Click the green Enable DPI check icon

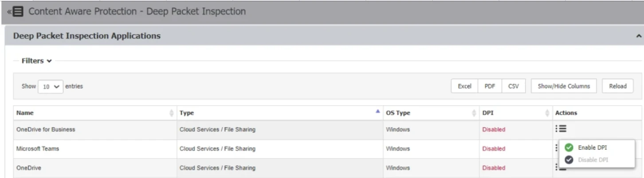tap(569, 148)
